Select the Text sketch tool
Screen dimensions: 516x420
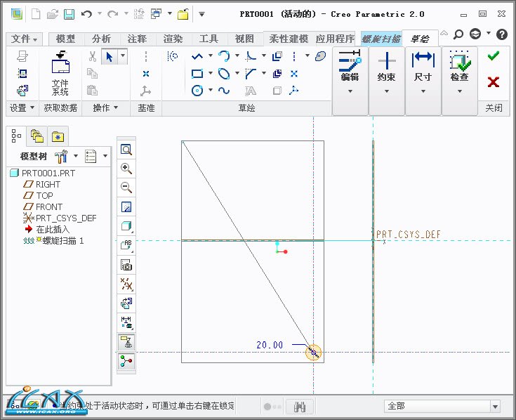(x=251, y=91)
